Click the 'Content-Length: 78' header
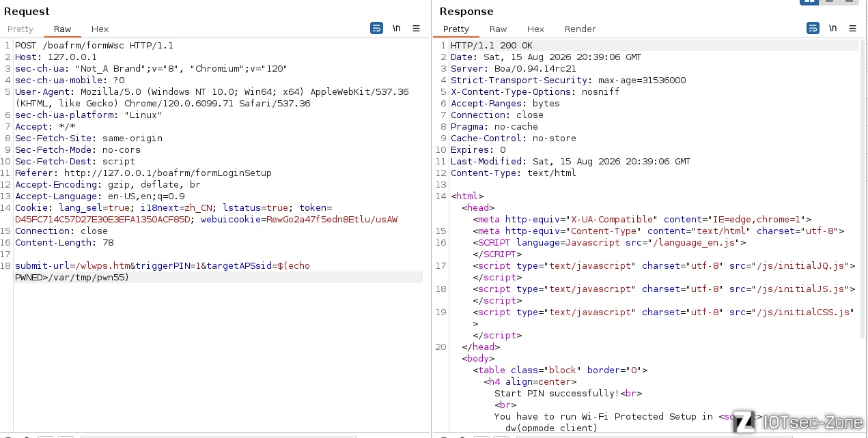 [64, 243]
